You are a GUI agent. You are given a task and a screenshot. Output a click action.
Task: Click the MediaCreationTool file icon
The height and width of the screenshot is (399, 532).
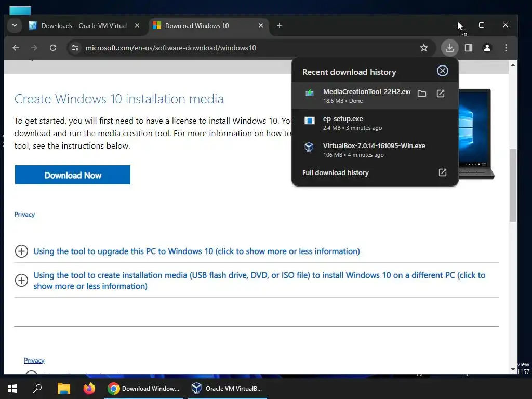tap(310, 93)
